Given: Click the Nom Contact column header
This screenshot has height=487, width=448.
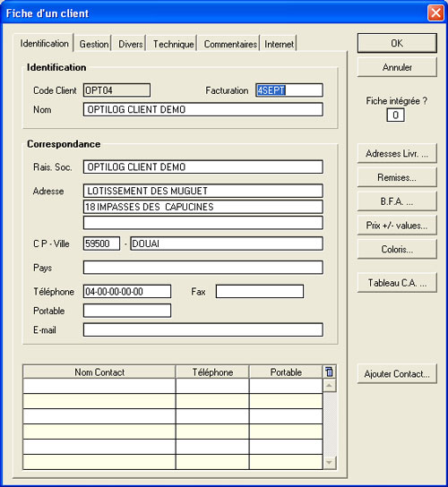Looking at the screenshot, I should tap(99, 372).
